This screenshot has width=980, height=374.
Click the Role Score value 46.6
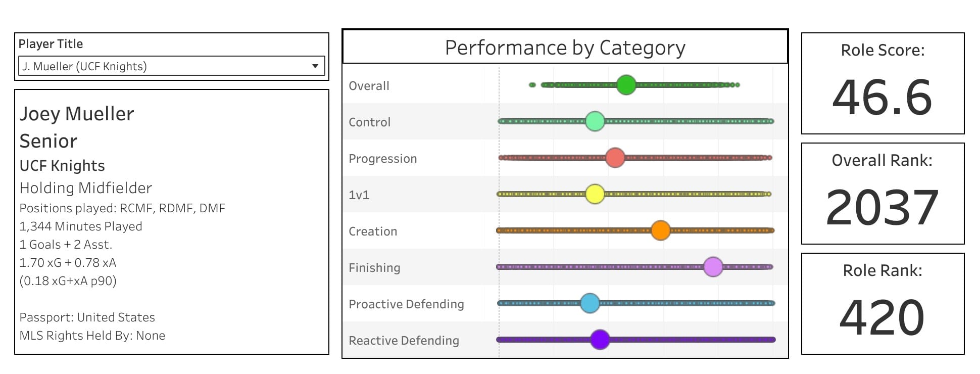click(882, 97)
